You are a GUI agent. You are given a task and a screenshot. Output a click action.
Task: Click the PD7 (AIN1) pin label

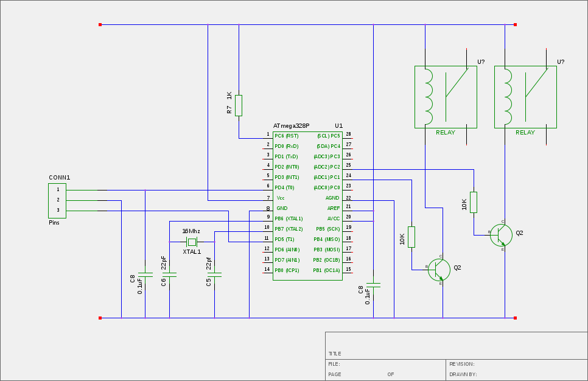(x=287, y=260)
